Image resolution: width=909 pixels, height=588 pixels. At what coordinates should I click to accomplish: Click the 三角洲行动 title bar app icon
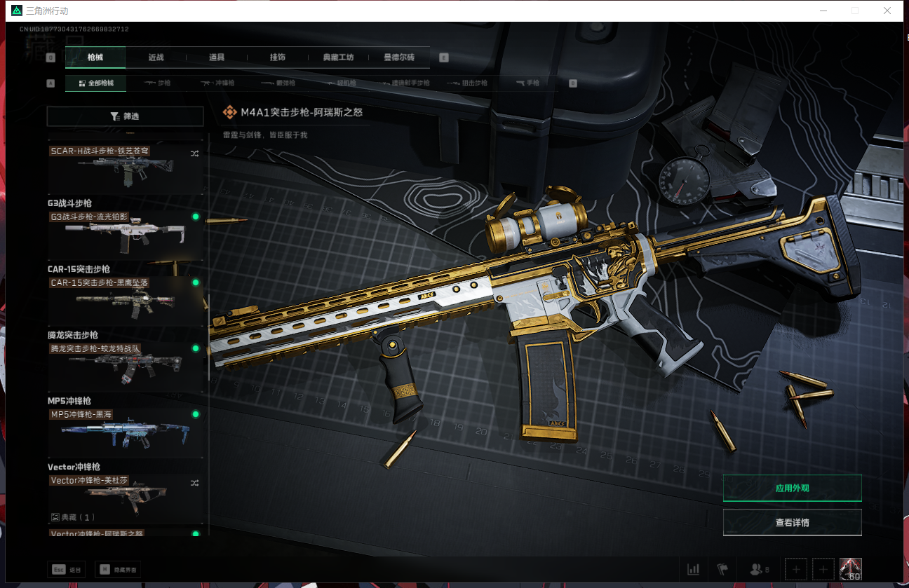[16, 11]
